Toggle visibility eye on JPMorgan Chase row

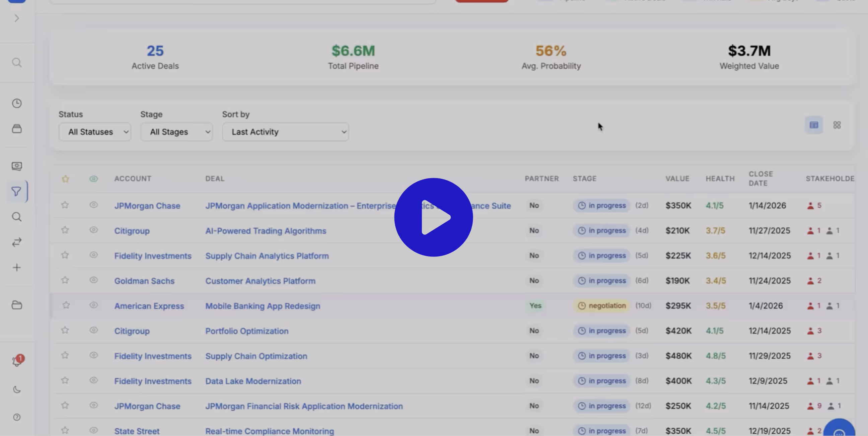94,205
